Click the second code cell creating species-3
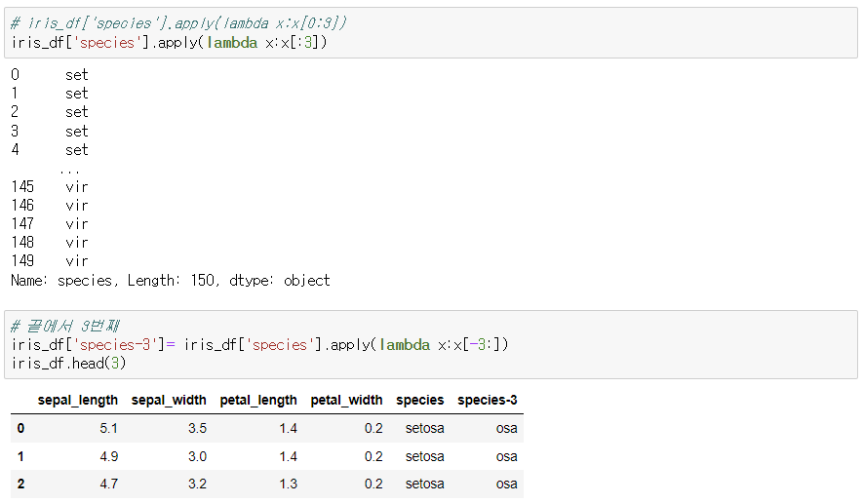863x504 pixels. click(x=431, y=344)
